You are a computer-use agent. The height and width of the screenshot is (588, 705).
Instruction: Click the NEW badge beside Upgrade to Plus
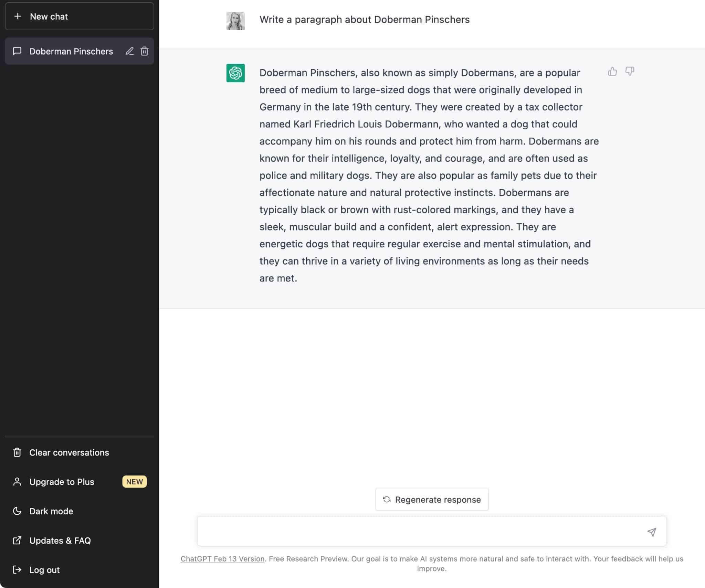pos(134,482)
